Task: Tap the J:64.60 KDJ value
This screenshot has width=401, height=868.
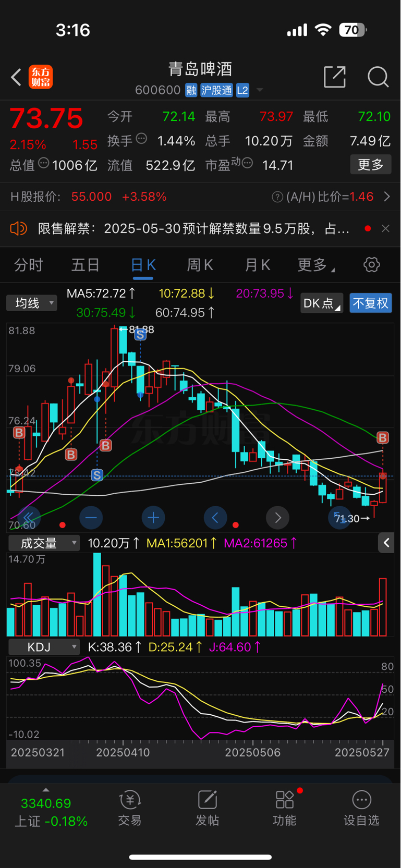Action: tap(235, 647)
